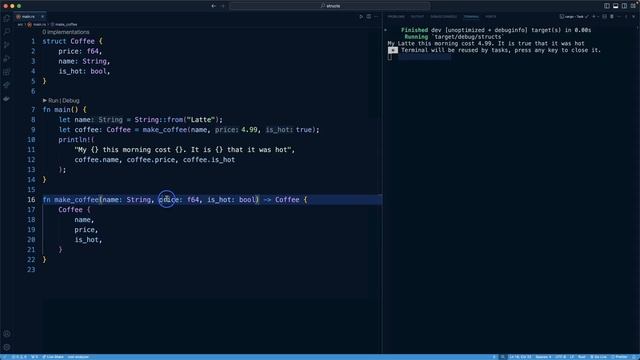Click the rust-analyzer item in the status bar
Viewport: 640px width, 360px height.
[x=78, y=357]
